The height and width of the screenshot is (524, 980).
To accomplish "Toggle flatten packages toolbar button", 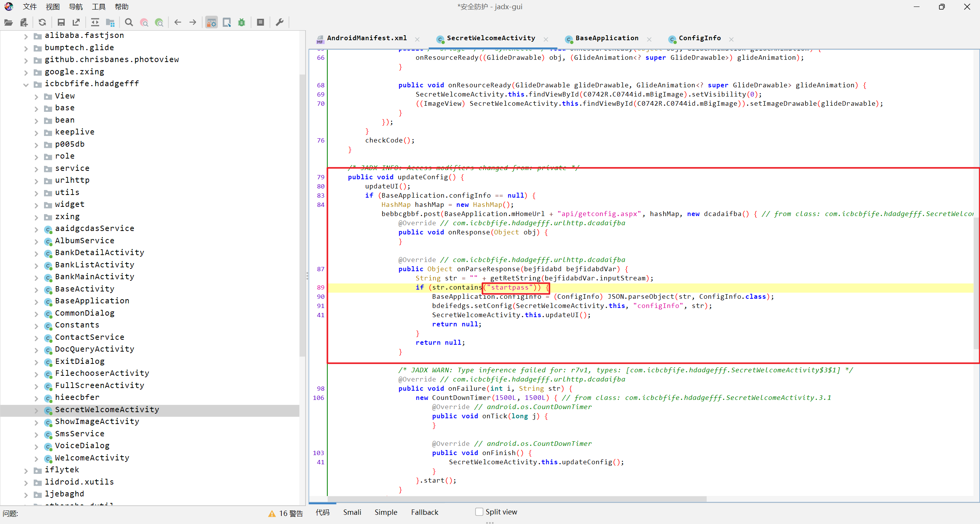I will click(110, 22).
